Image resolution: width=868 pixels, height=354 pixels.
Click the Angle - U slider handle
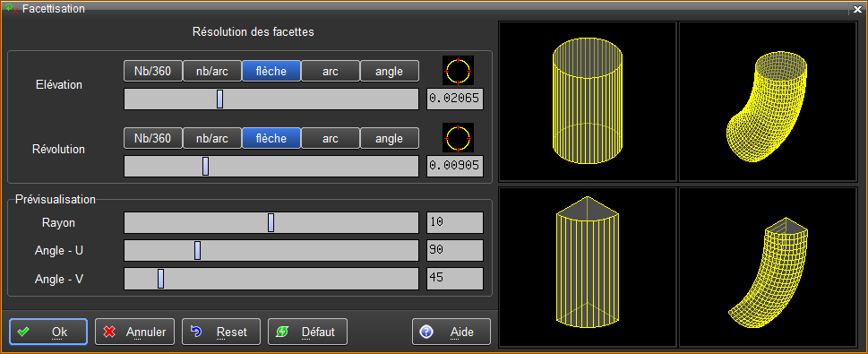tap(197, 250)
